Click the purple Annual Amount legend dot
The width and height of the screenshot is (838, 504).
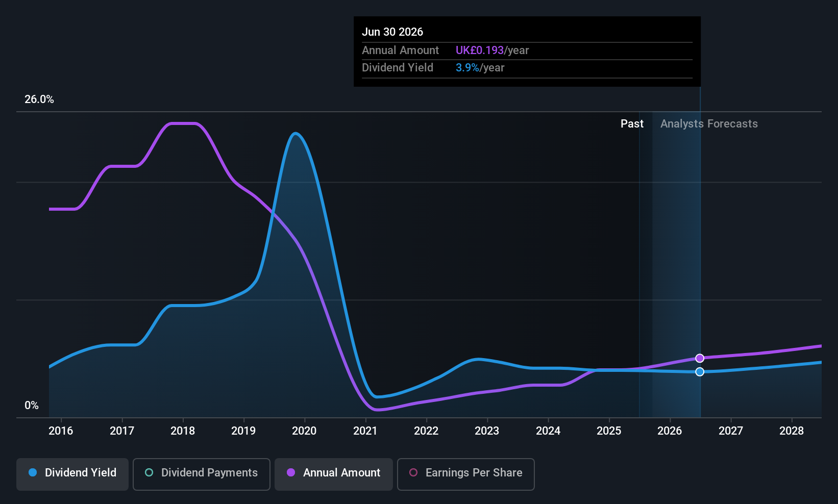291,472
